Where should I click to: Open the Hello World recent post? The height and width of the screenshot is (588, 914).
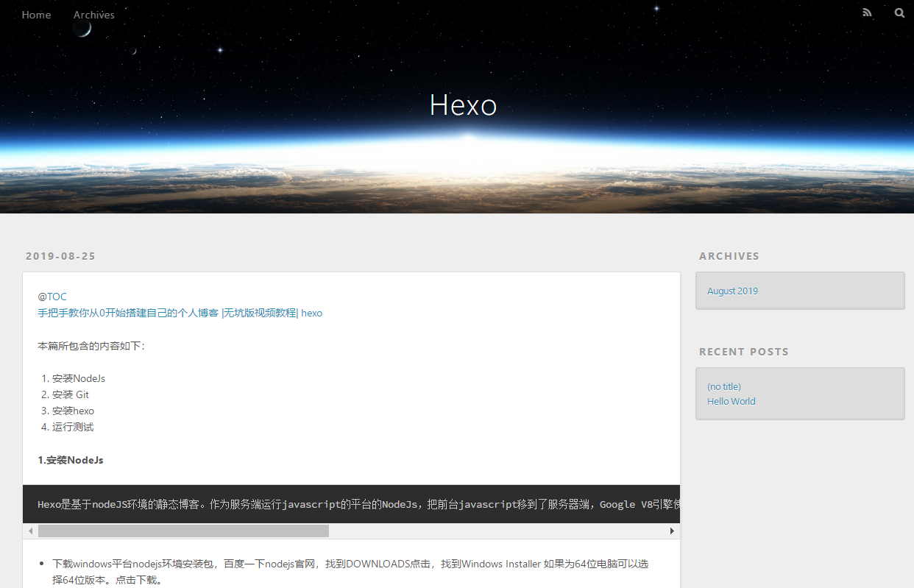click(731, 401)
